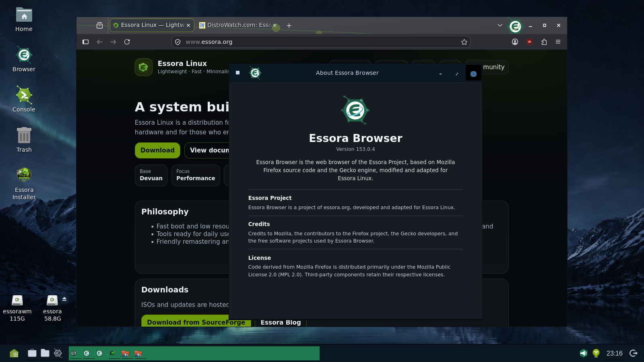The height and width of the screenshot is (362, 644).
Task: Open the uBlock Origin extension icon
Action: pyautogui.click(x=529, y=42)
